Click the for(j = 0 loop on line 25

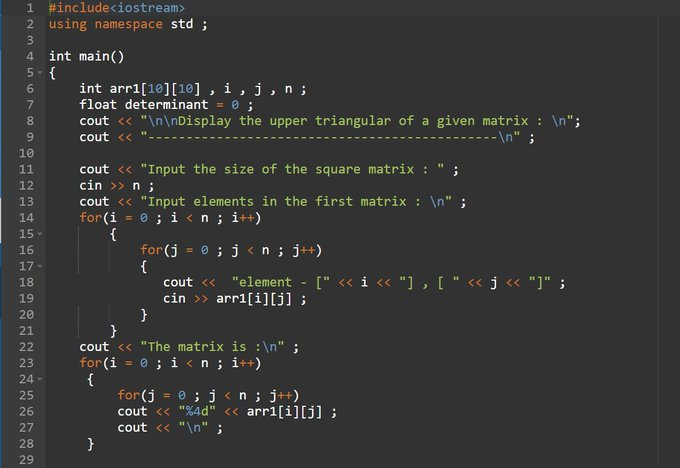[208, 395]
